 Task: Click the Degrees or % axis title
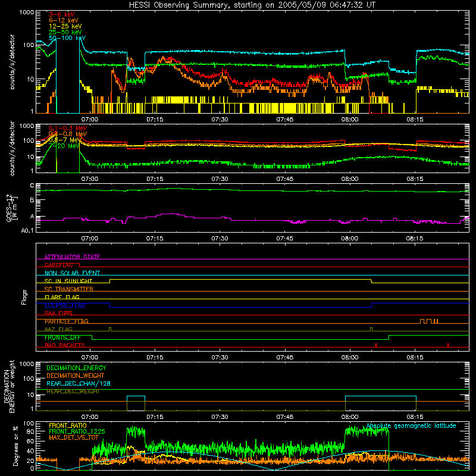[15, 446]
